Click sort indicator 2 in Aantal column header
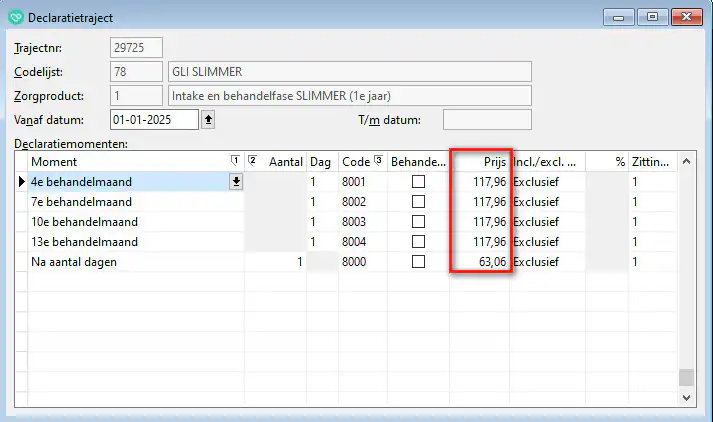The width and height of the screenshot is (713, 422). 252,161
